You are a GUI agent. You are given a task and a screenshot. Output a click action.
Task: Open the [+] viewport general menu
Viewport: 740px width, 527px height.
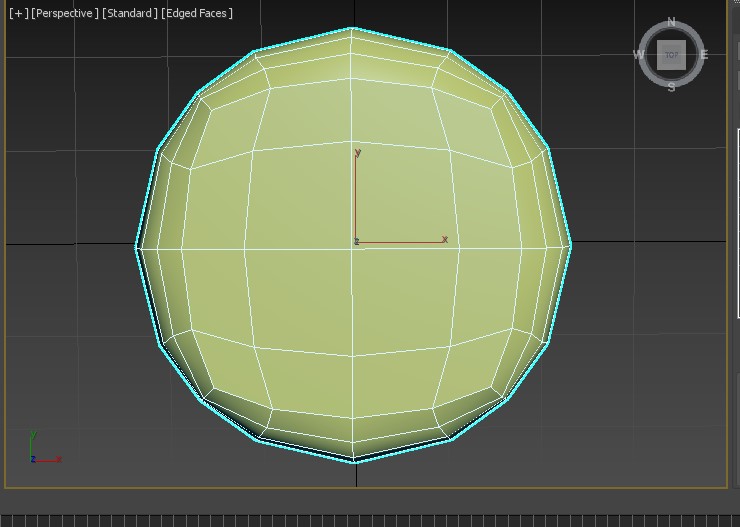click(18, 13)
